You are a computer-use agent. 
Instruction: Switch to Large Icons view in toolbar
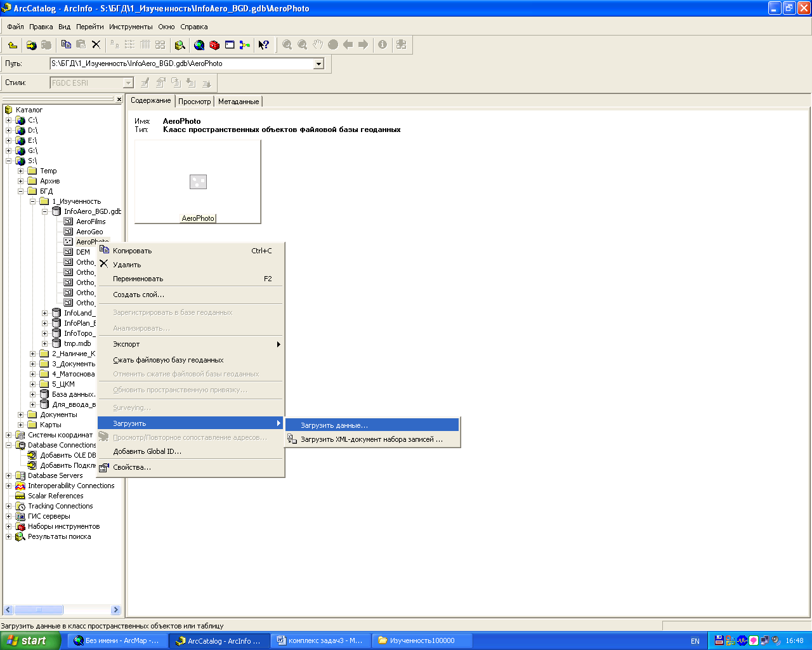(115, 44)
